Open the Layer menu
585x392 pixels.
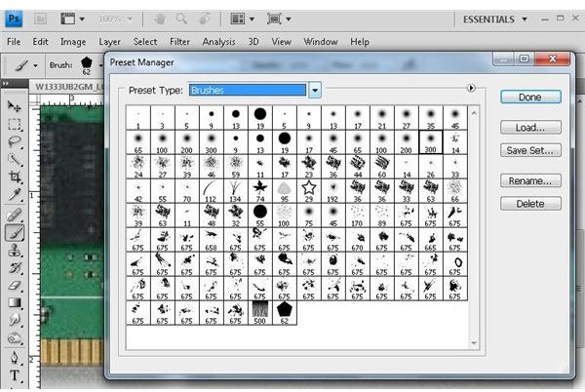click(109, 41)
